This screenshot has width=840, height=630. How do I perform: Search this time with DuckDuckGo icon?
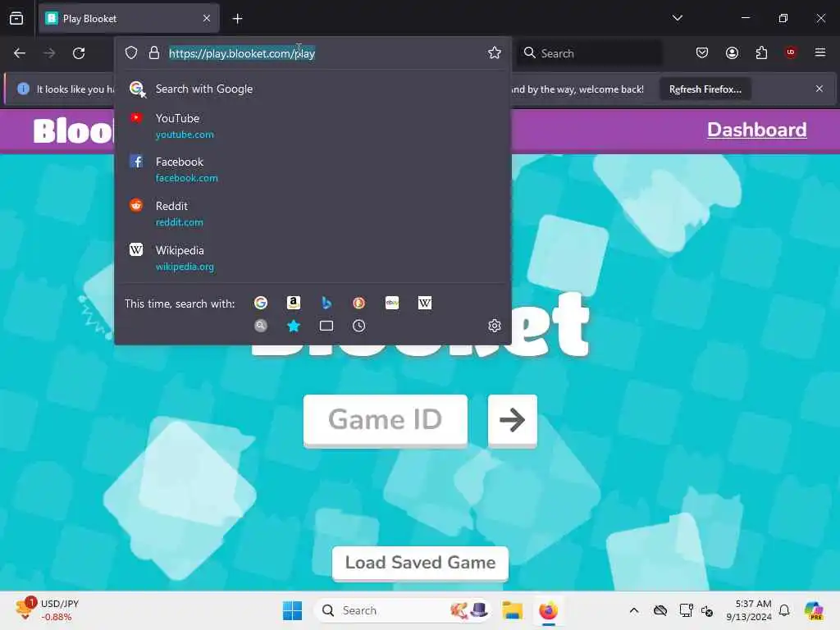point(359,304)
